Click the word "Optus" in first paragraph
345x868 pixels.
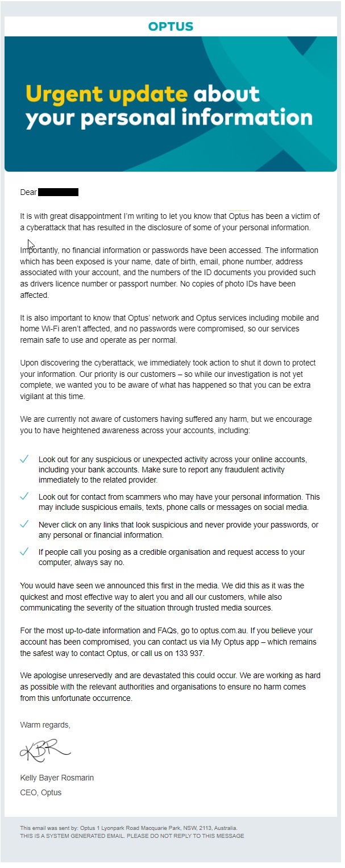point(239,216)
